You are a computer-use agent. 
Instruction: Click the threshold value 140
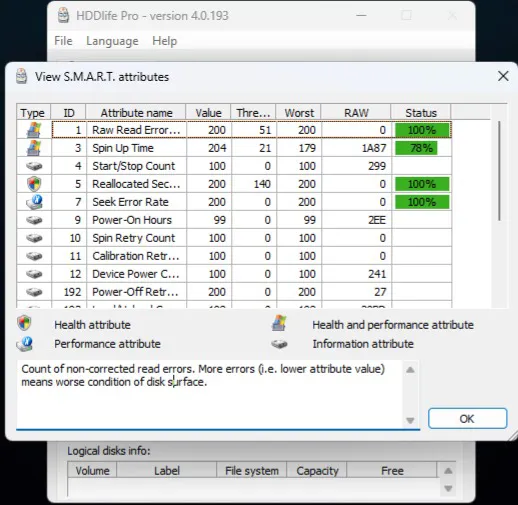(x=262, y=184)
